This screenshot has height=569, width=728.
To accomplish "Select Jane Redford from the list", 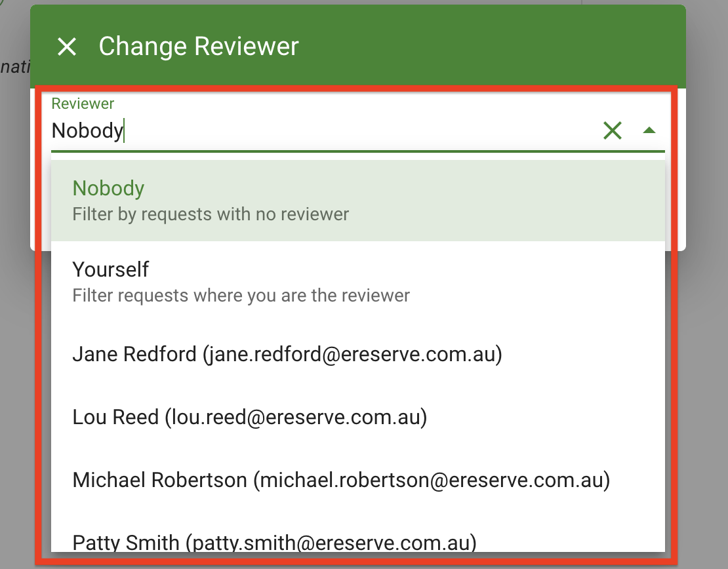I will click(x=287, y=354).
